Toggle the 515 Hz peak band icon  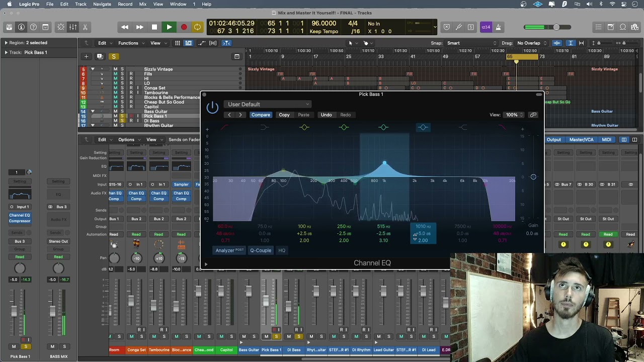tap(383, 127)
